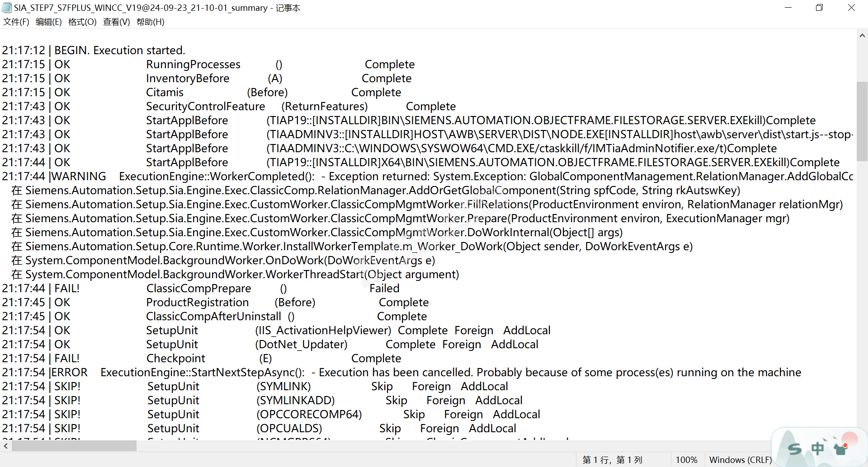This screenshot has height=467, width=868.
Task: Click the horizontal scrollbar thumb
Action: [74, 446]
